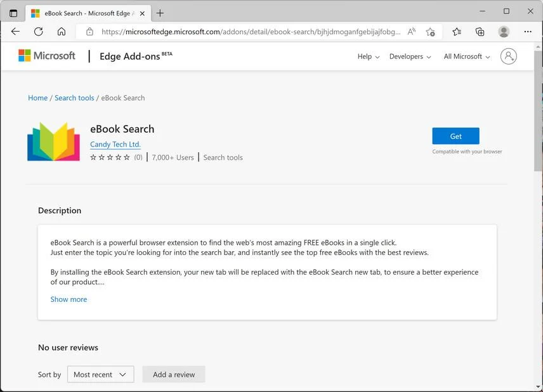Click the Description heading
The height and width of the screenshot is (392, 543).
(x=60, y=211)
